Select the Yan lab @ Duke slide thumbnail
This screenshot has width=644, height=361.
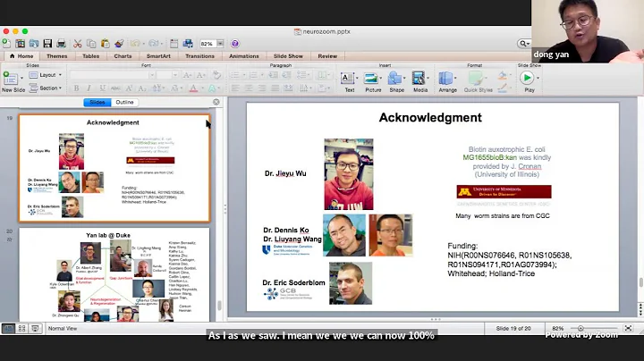click(x=114, y=275)
